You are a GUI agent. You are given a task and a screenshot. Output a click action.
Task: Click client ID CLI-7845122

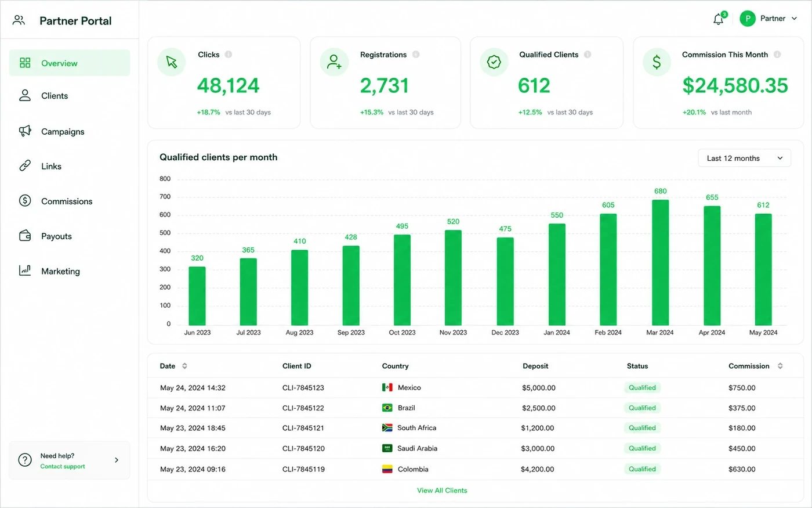pos(303,408)
